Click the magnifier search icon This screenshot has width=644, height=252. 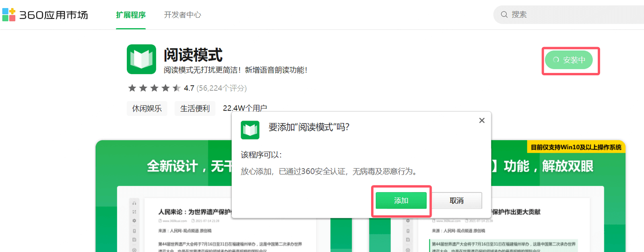[x=504, y=15]
